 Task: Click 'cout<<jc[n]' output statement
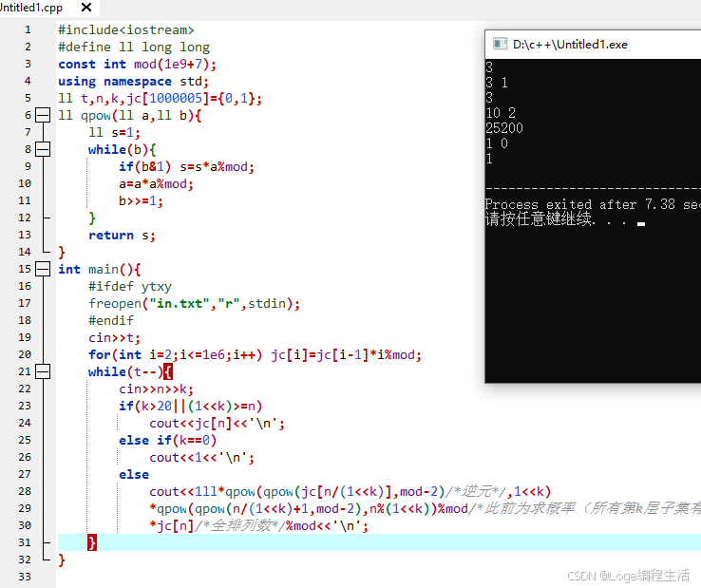217,423
